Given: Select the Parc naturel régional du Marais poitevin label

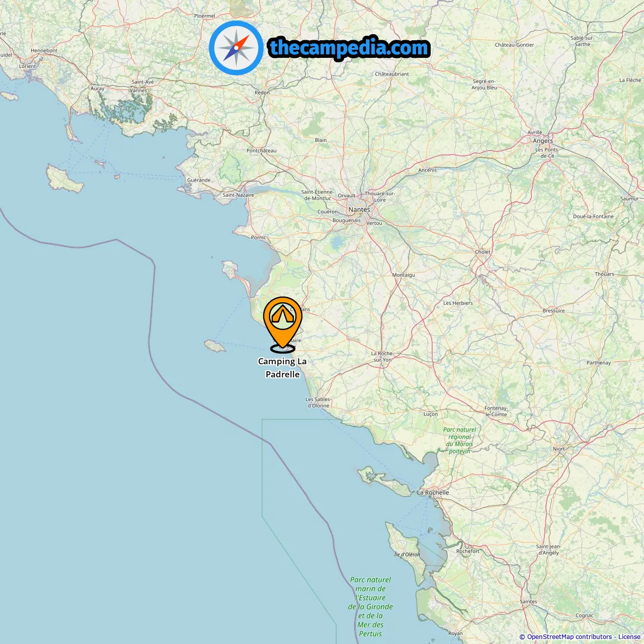Looking at the screenshot, I should tap(460, 440).
